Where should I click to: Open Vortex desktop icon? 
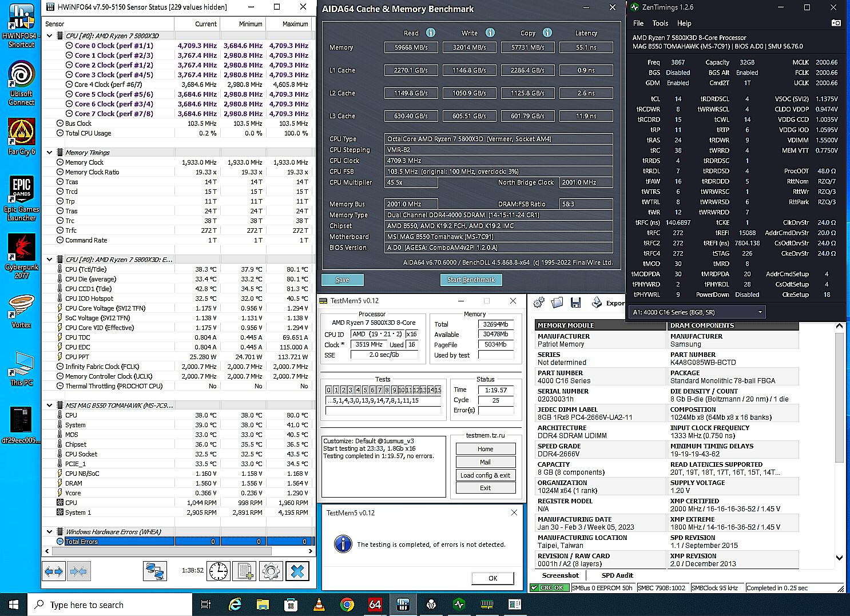pos(21,312)
